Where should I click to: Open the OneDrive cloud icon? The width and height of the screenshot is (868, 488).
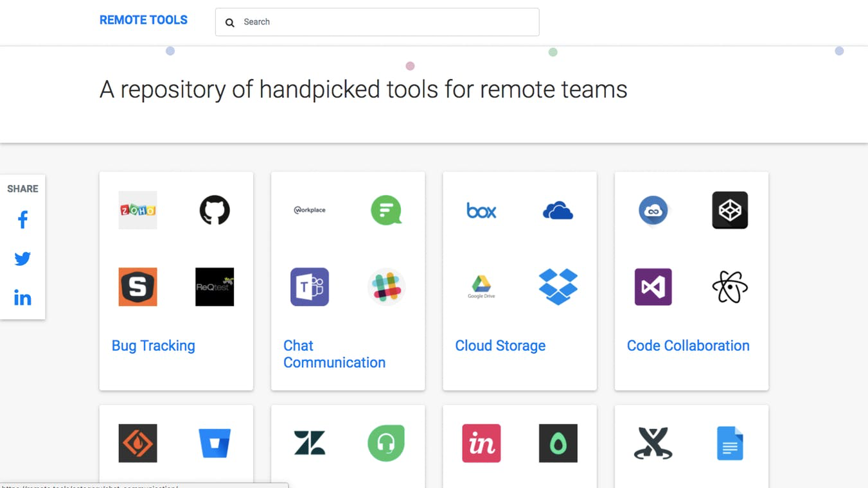[558, 210]
